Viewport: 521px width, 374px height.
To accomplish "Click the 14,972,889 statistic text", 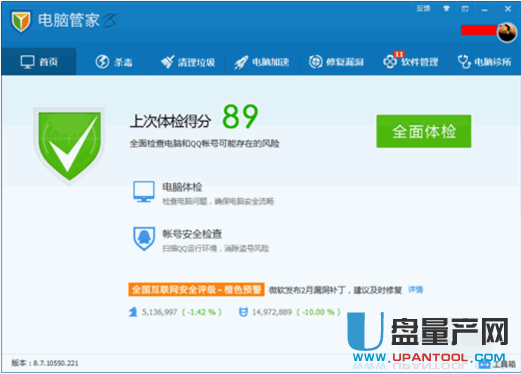I will tap(272, 312).
